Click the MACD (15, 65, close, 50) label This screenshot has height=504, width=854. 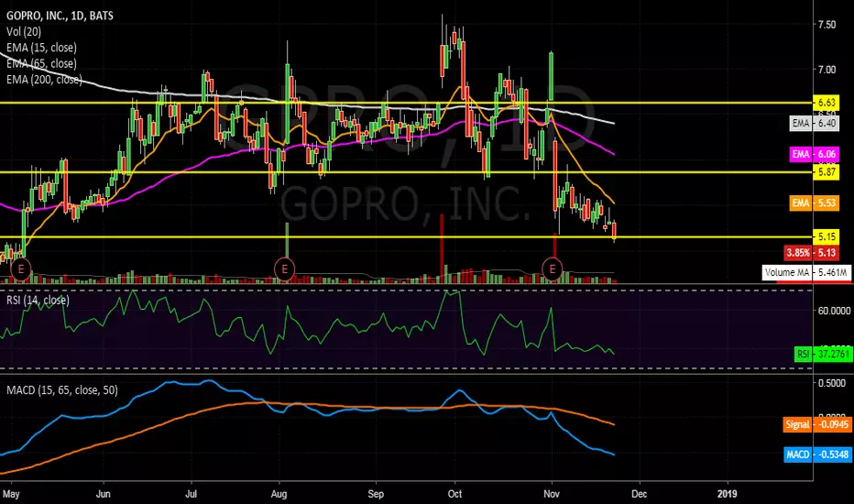pyautogui.click(x=62, y=390)
